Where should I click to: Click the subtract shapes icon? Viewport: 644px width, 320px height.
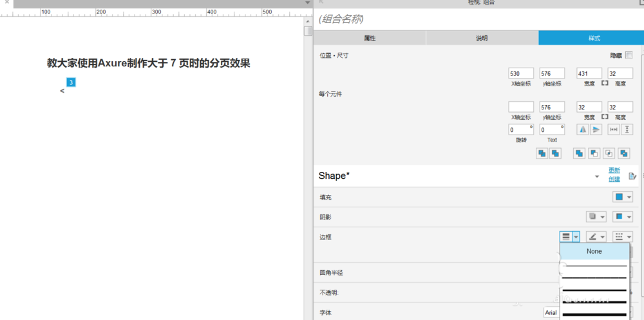(x=594, y=154)
